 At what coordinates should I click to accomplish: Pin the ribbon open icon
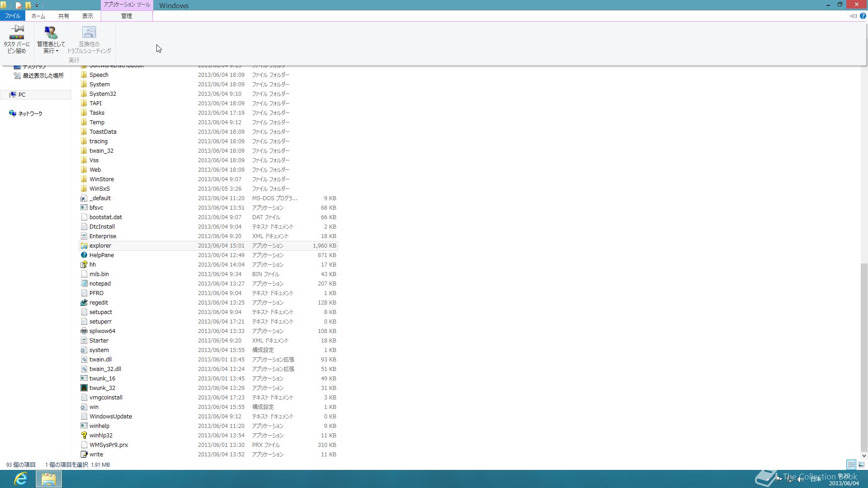tap(853, 16)
